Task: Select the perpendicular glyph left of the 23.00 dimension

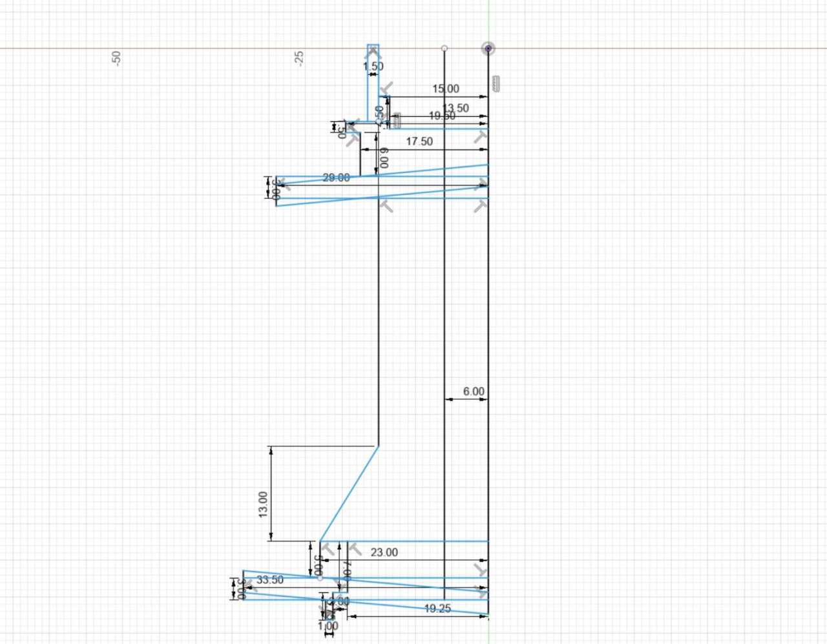Action: tap(355, 549)
